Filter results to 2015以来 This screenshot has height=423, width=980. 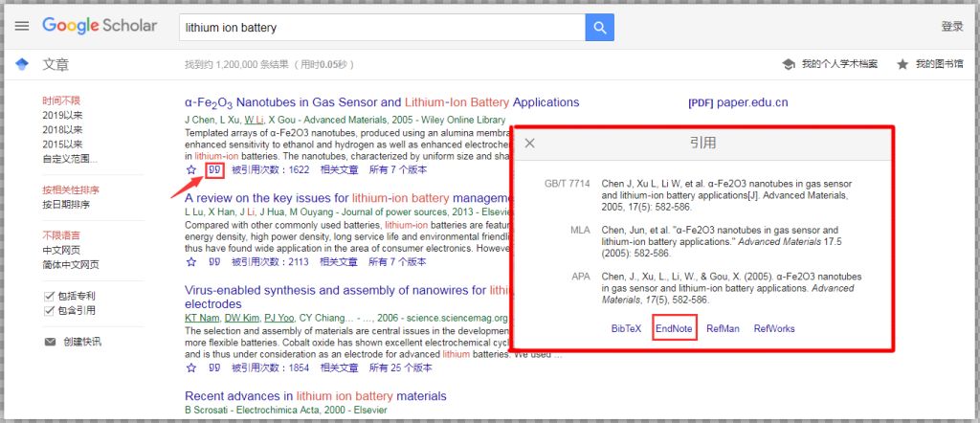(62, 144)
